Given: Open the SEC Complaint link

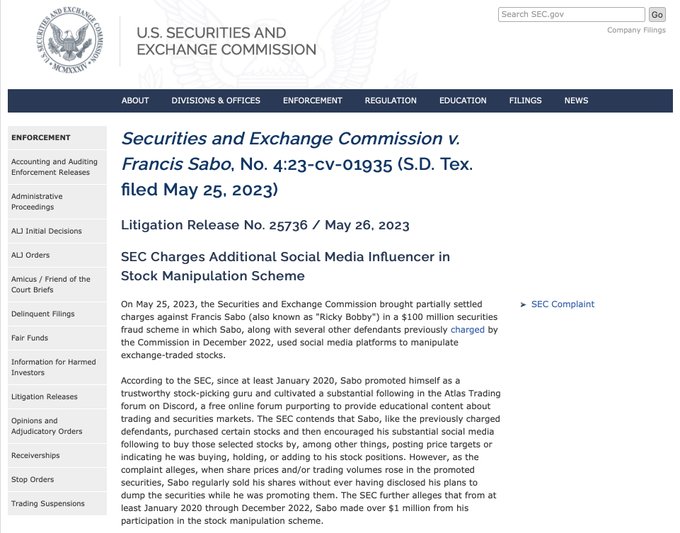Looking at the screenshot, I should [562, 305].
